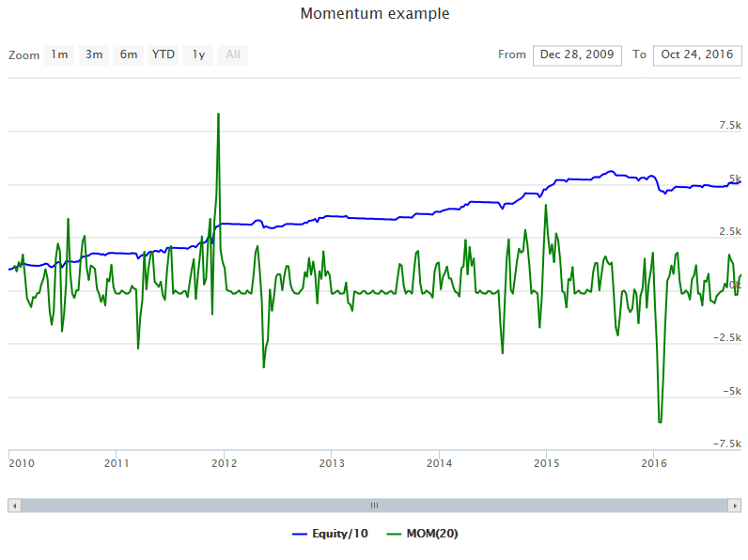Click the navigator scroll right arrow
748x560 pixels.
click(734, 506)
